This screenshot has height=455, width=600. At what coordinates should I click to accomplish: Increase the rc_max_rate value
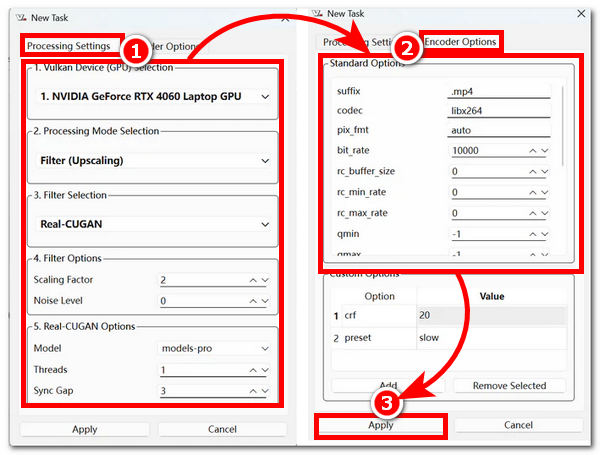533,213
